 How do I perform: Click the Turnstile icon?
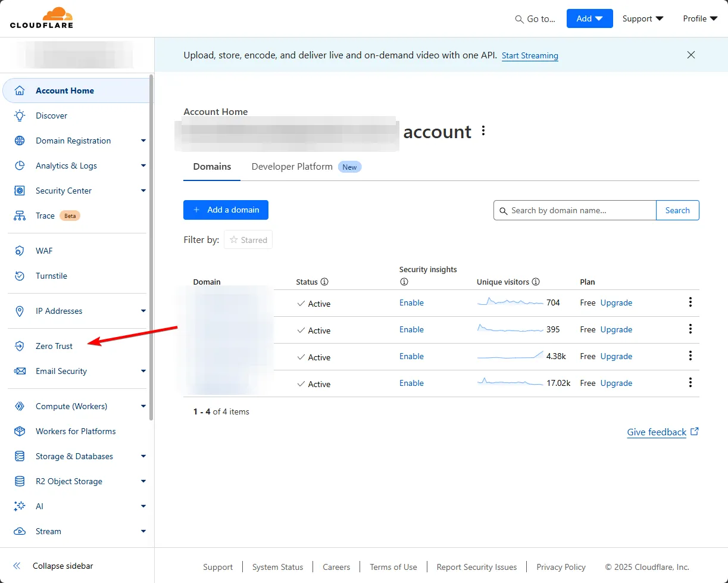click(20, 276)
